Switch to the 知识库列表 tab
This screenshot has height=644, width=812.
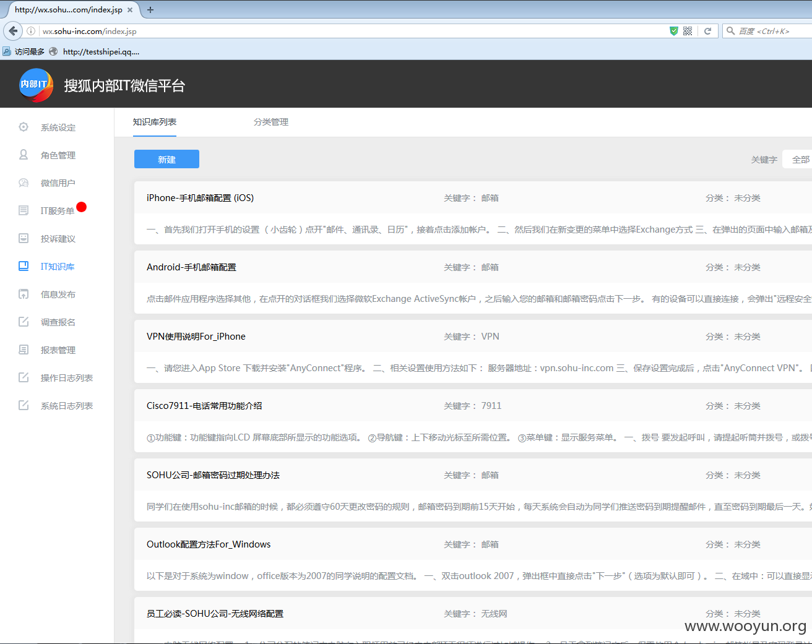click(155, 122)
